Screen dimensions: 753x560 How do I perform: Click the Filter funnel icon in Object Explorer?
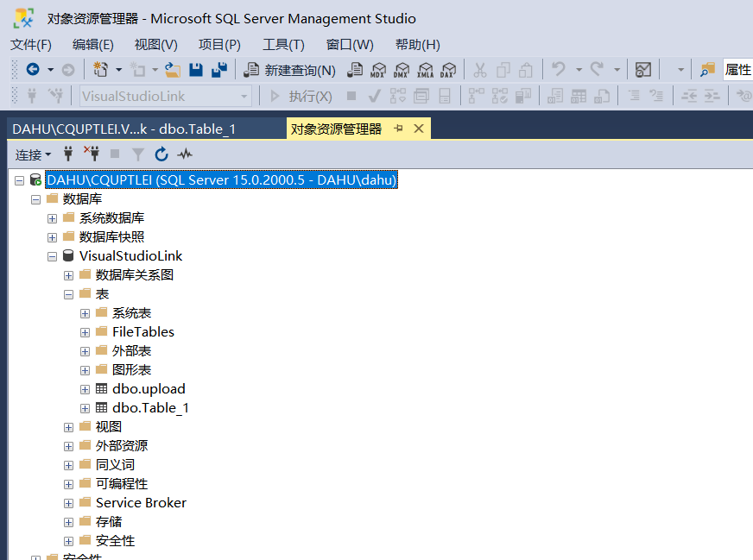[x=138, y=154]
